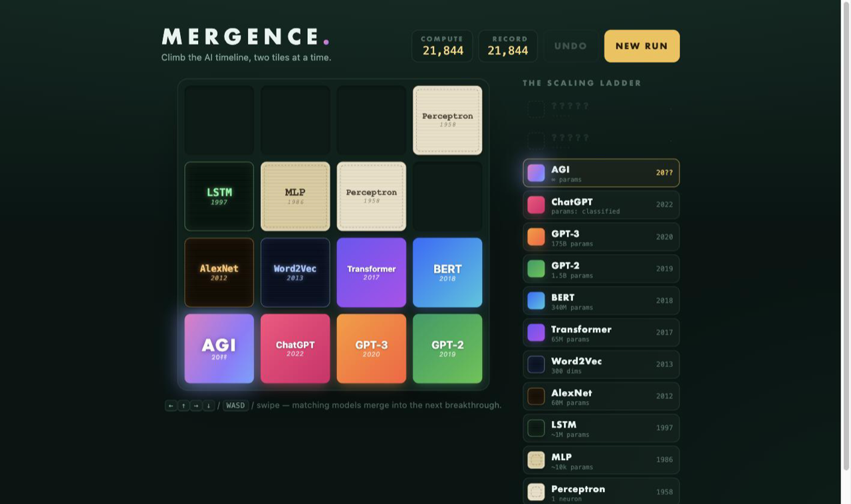The height and width of the screenshot is (504, 851).
Task: Click the right arrow key hint
Action: 196,406
